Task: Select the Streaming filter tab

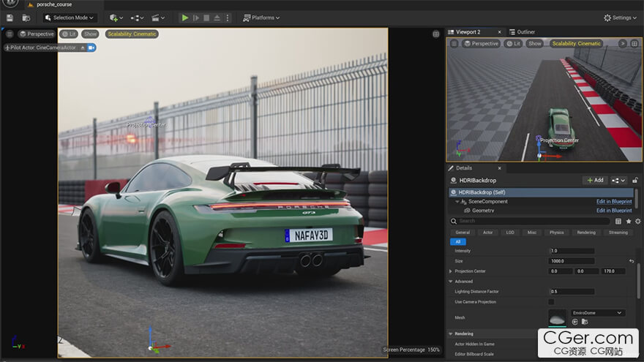Action: 618,233
